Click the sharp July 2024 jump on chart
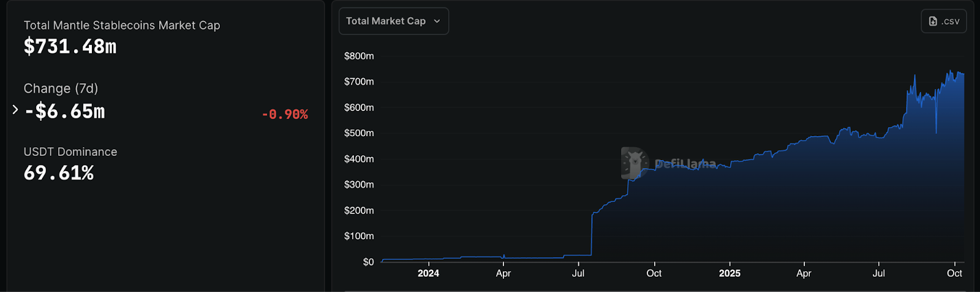Viewport: 980px width, 292px height. coord(592,233)
